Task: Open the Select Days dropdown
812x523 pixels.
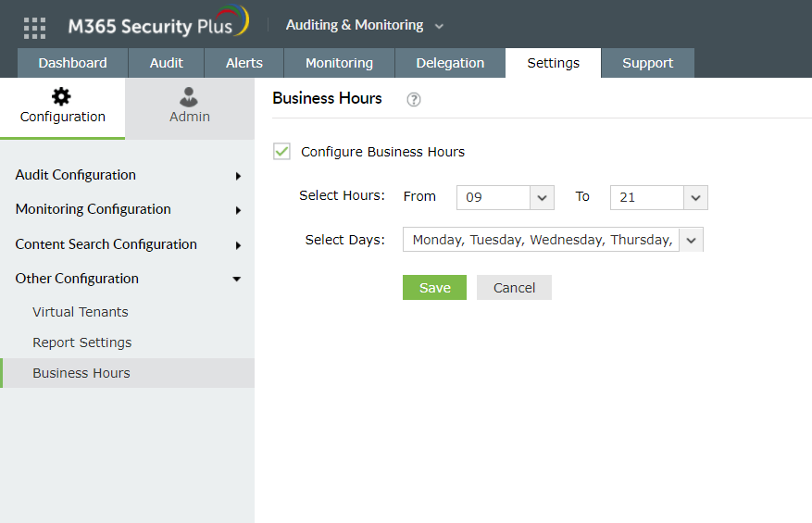Action: tap(692, 240)
